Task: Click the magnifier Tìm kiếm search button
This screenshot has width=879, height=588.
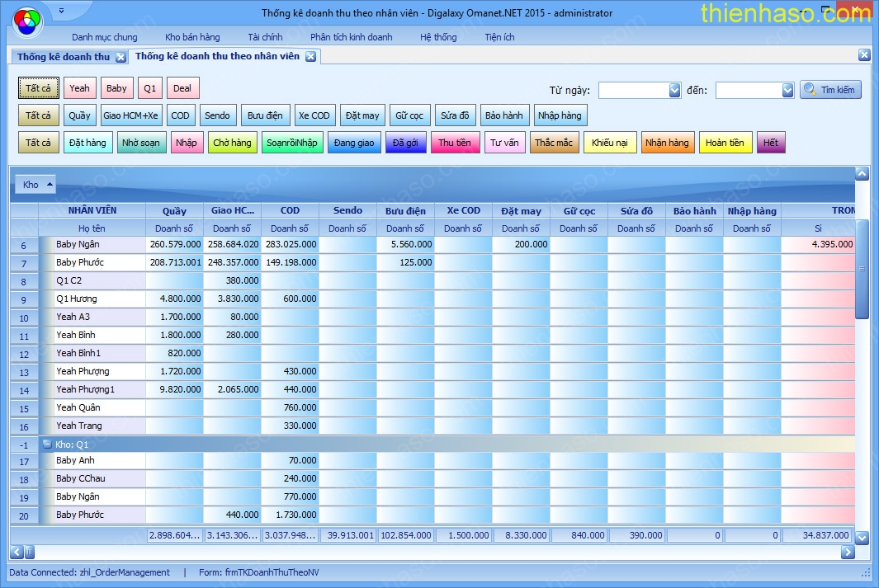Action: (830, 90)
